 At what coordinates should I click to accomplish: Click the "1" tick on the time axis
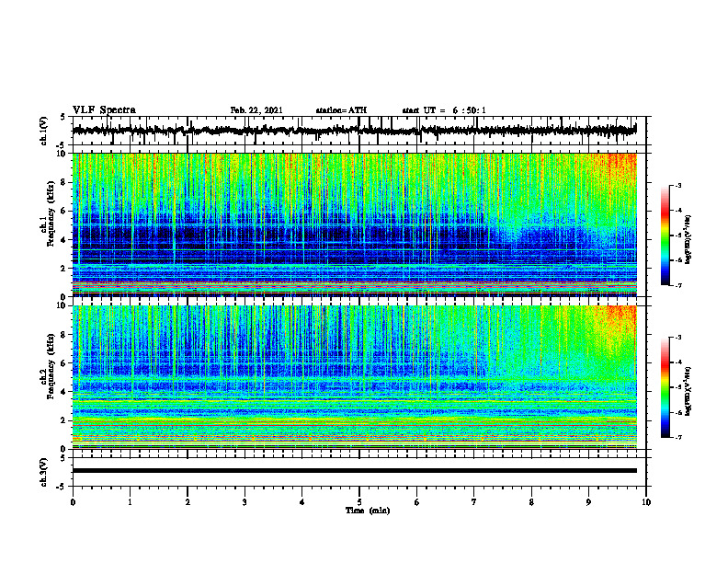(x=130, y=502)
